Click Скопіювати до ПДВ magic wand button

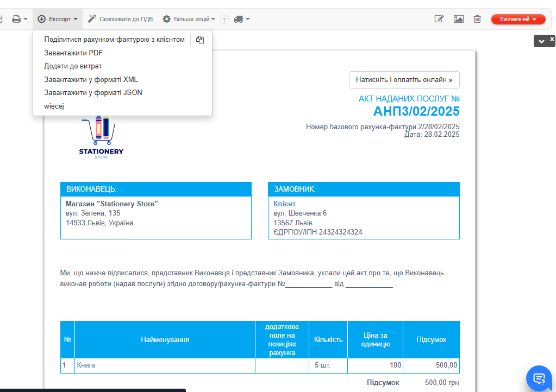[120, 19]
